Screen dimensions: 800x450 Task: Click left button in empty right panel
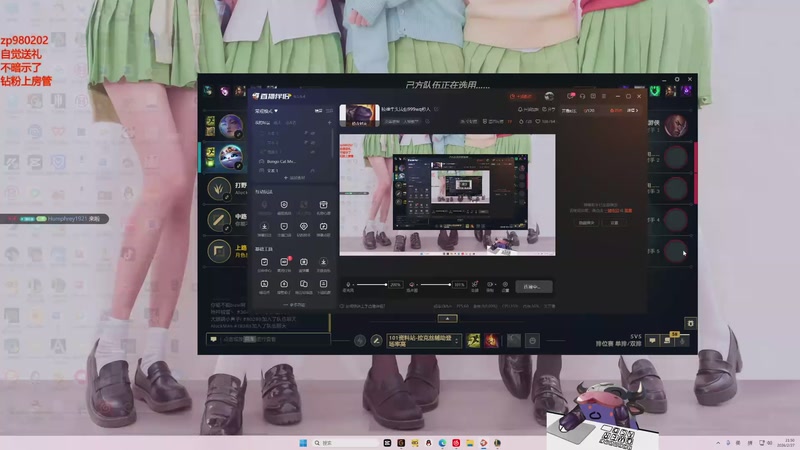coord(586,222)
